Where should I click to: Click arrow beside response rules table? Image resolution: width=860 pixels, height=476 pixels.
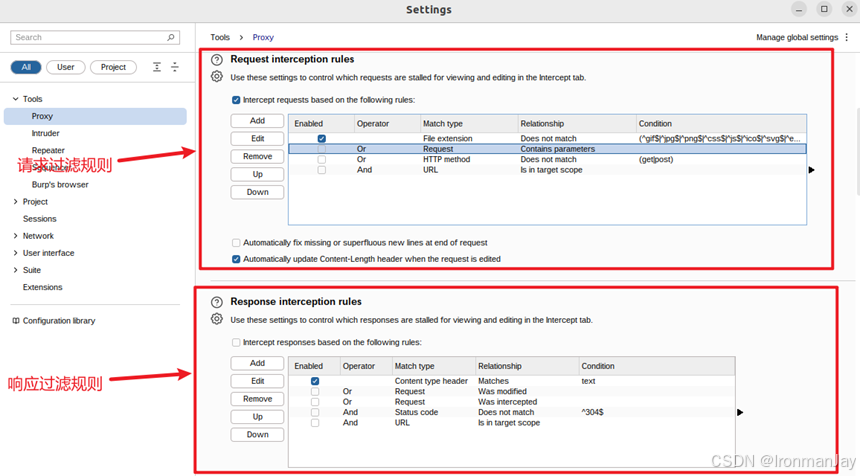[740, 412]
